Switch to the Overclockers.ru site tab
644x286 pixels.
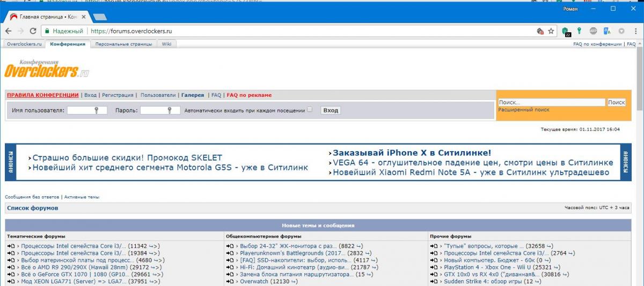(24, 44)
